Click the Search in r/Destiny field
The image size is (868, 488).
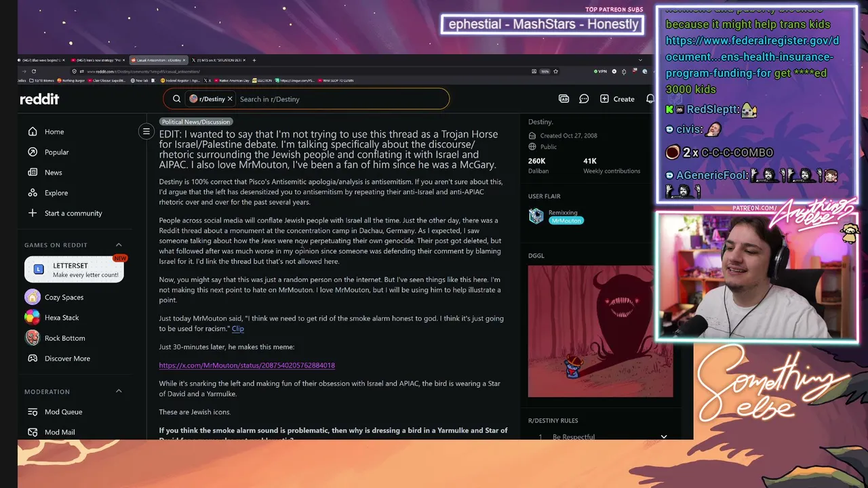342,99
